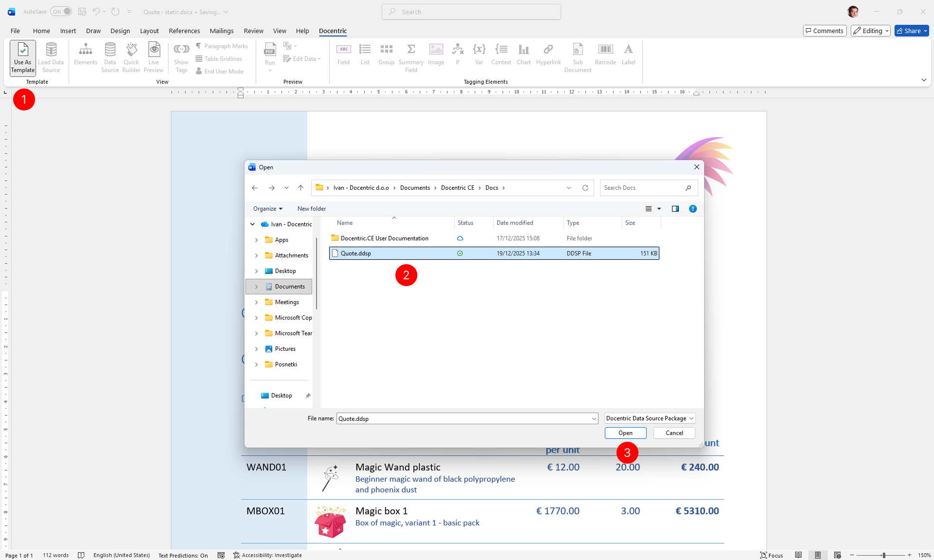
Task: Insert a Chart tagging element
Action: tap(524, 54)
